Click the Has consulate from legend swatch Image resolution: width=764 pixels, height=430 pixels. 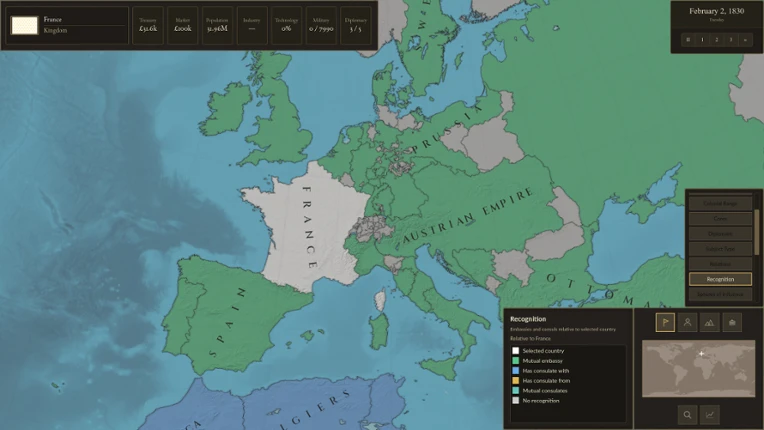point(516,381)
